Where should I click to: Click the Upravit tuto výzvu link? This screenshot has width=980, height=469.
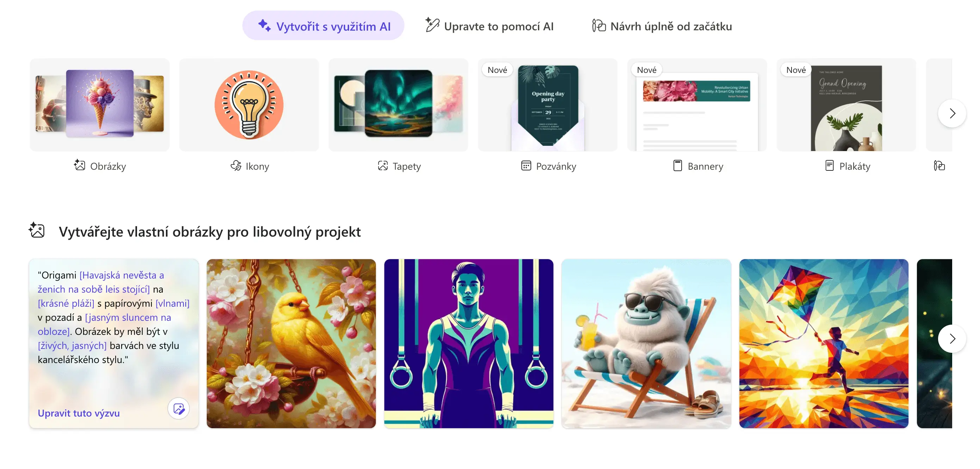click(79, 413)
